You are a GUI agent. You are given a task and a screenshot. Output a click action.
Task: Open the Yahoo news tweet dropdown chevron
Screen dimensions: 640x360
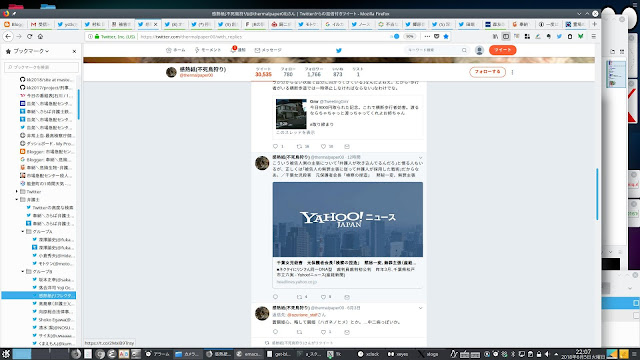[x=420, y=158]
